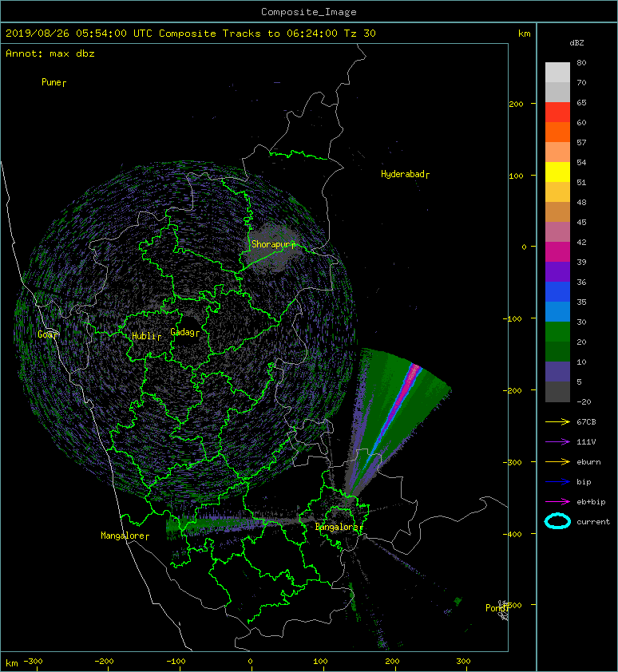Click the Pond label at map's right edge
This screenshot has height=672, width=618.
495,607
